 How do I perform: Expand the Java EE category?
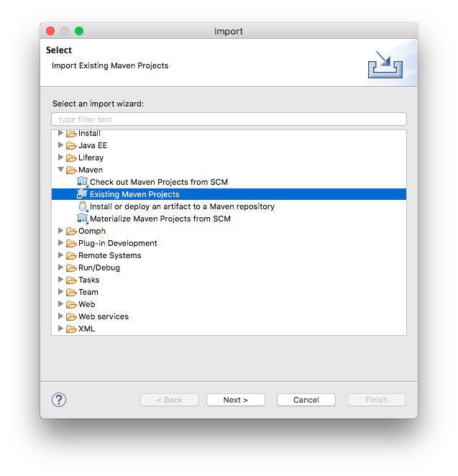[x=60, y=145]
